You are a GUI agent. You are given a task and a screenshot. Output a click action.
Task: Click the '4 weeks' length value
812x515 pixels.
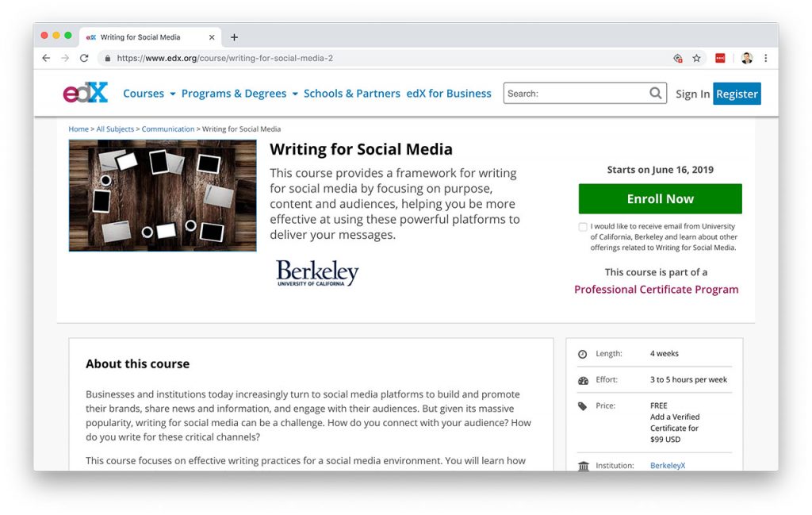click(x=665, y=354)
